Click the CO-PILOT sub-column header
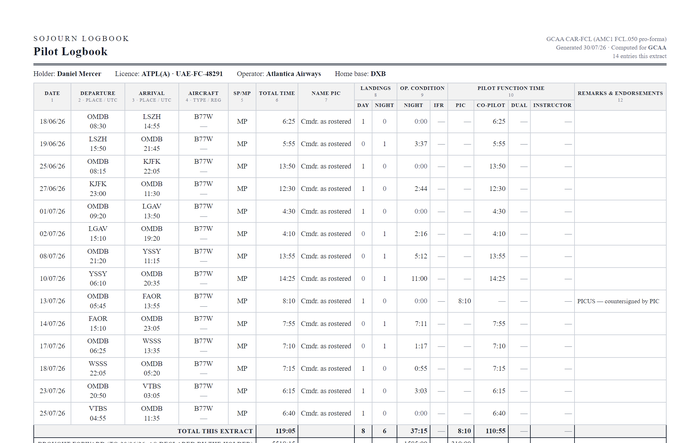700x443 pixels. click(x=491, y=105)
